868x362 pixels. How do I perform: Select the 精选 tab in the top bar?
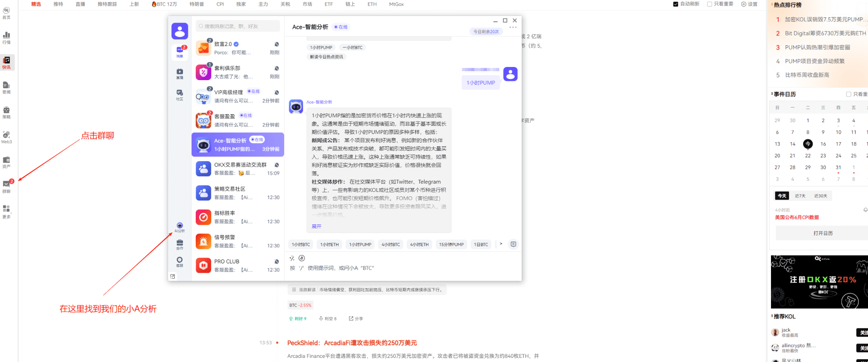36,4
